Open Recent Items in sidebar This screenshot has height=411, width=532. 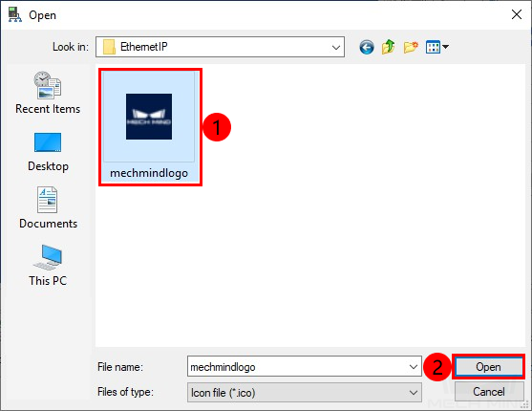(48, 93)
